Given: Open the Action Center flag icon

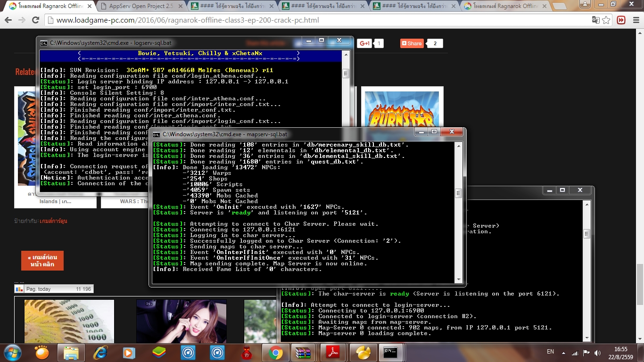Looking at the screenshot, I should tap(586, 353).
